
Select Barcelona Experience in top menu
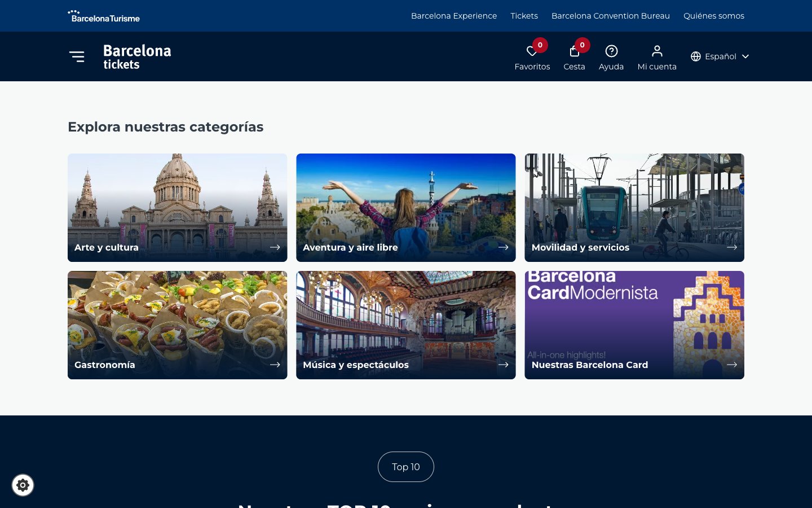coord(454,16)
